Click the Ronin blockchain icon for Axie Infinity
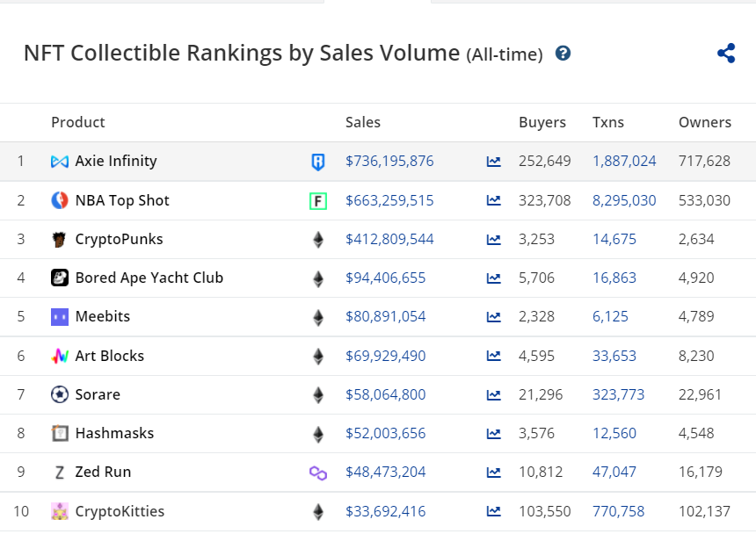Viewport: 756px width, 534px height. (318, 162)
